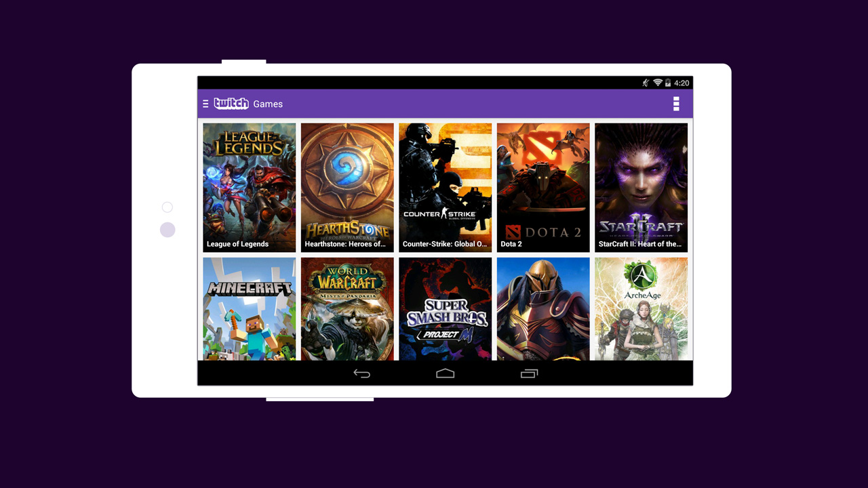868x488 pixels.
Task: Click the Twitch logo
Action: (231, 104)
